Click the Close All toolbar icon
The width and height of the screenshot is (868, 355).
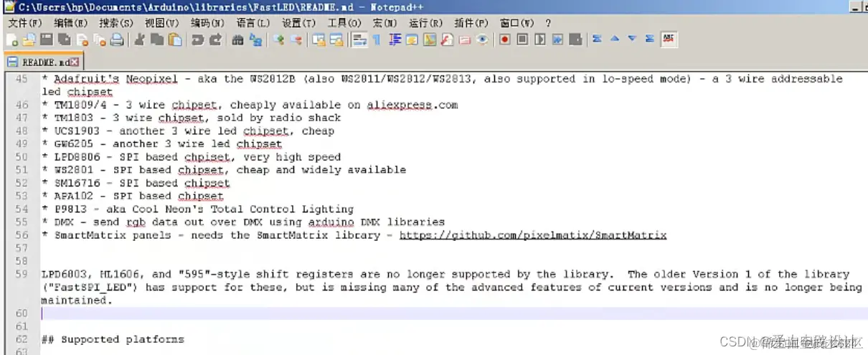99,39
